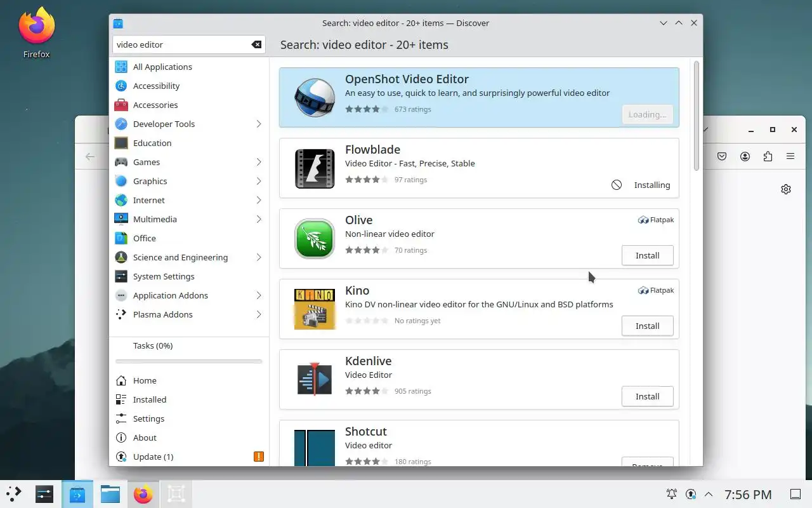This screenshot has width=812, height=508.
Task: Expand the Games category arrow
Action: click(x=259, y=162)
